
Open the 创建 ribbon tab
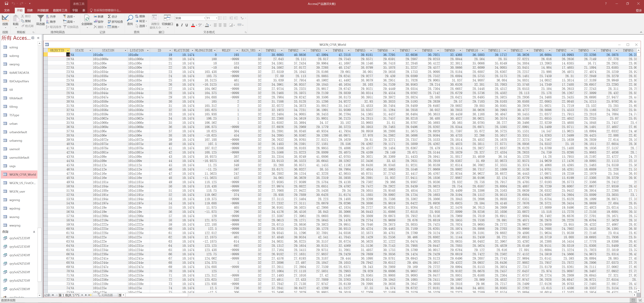30,10
